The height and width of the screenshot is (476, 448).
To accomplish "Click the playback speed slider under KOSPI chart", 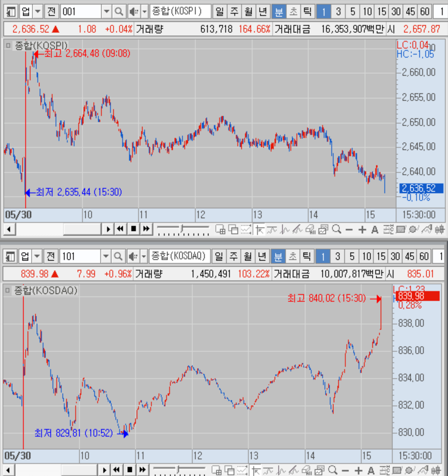I will click(183, 229).
